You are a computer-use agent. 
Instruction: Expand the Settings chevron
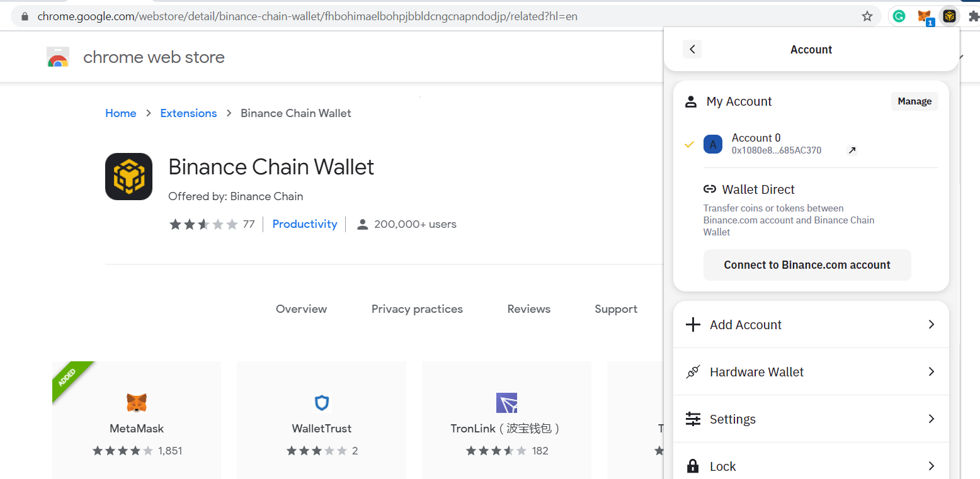[x=932, y=419]
